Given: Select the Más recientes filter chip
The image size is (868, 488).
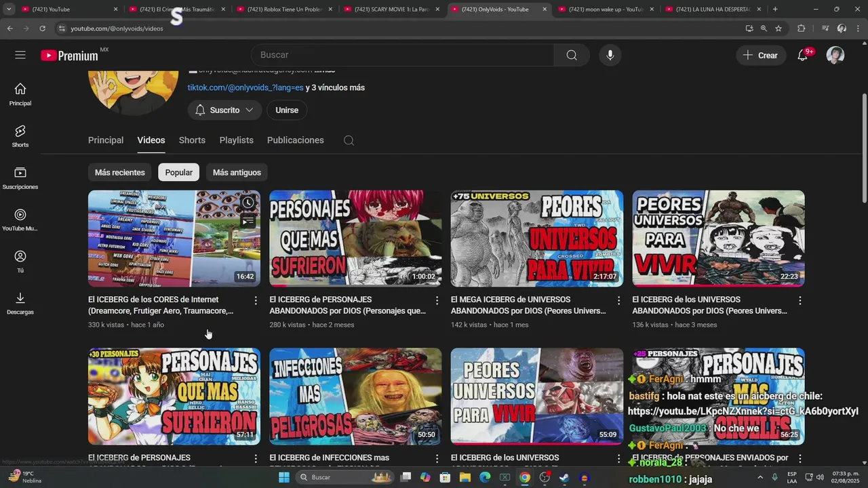Looking at the screenshot, I should (x=120, y=172).
